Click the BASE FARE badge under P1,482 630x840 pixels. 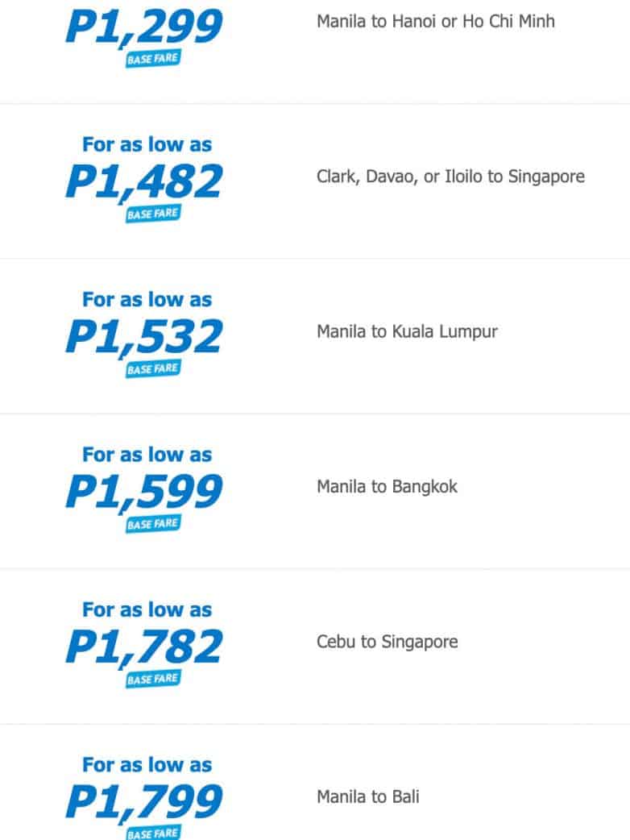tap(152, 214)
